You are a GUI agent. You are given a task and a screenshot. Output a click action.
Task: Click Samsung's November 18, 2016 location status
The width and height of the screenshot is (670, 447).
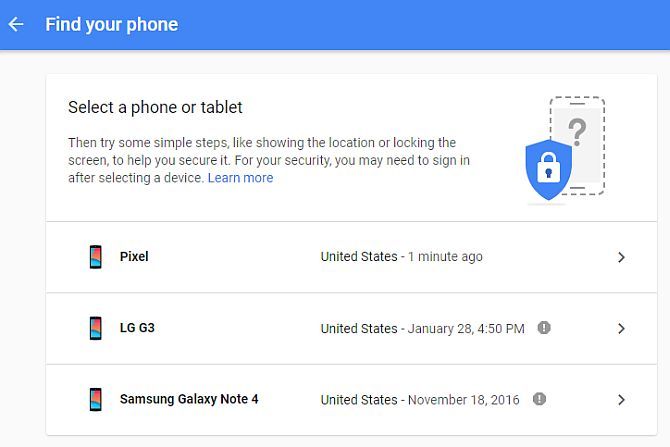coord(420,399)
